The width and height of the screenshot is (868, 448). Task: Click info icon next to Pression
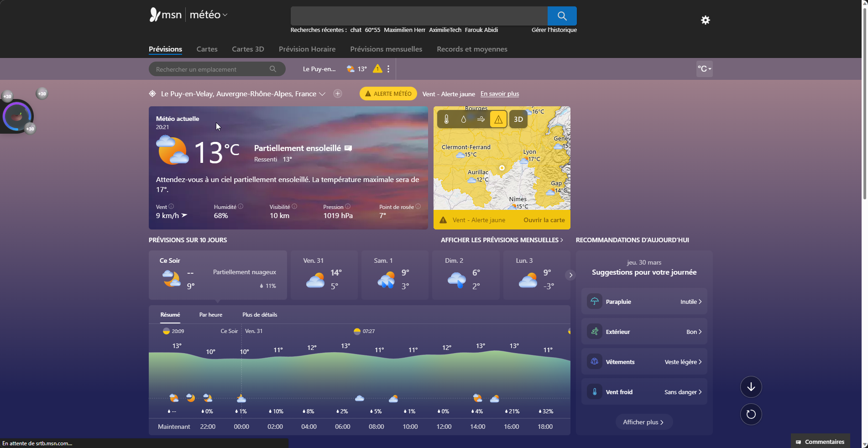(x=348, y=206)
